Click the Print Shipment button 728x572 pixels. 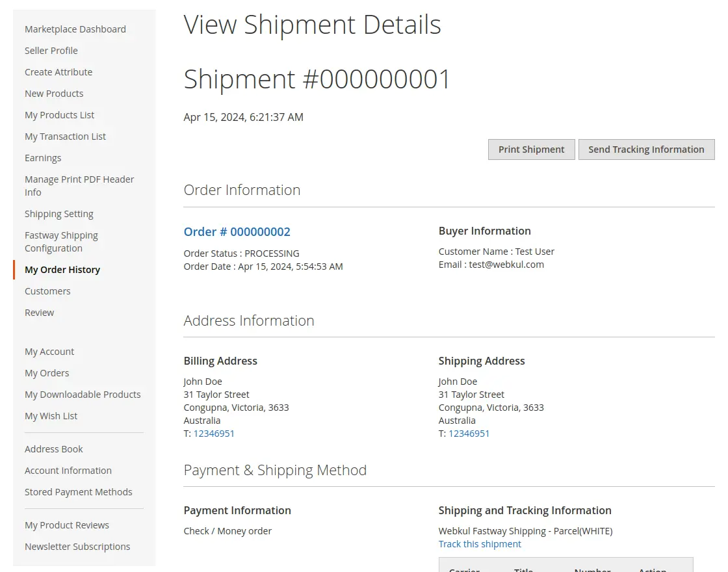[531, 149]
